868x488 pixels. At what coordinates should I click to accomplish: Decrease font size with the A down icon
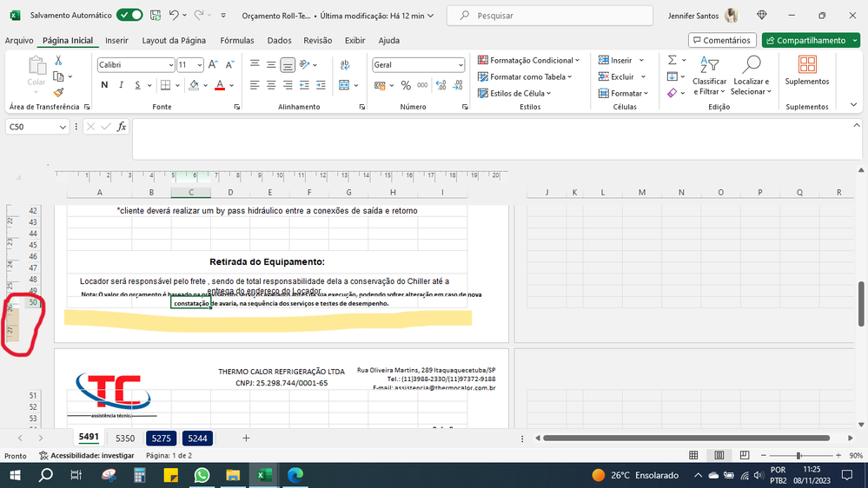pyautogui.click(x=229, y=65)
